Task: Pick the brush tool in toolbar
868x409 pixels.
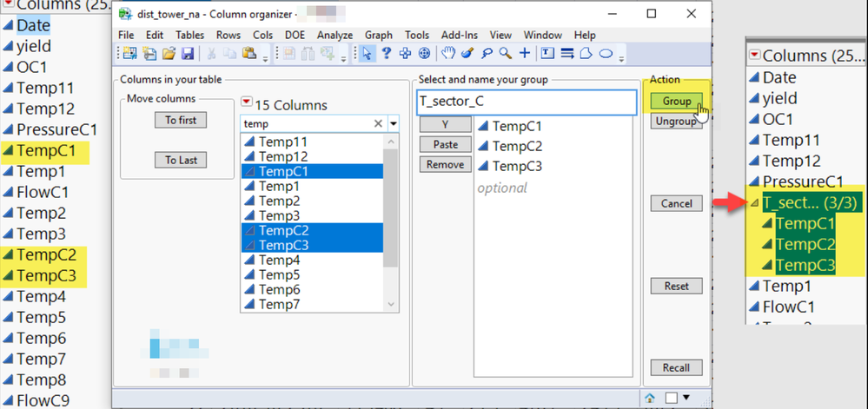Action: coord(467,54)
